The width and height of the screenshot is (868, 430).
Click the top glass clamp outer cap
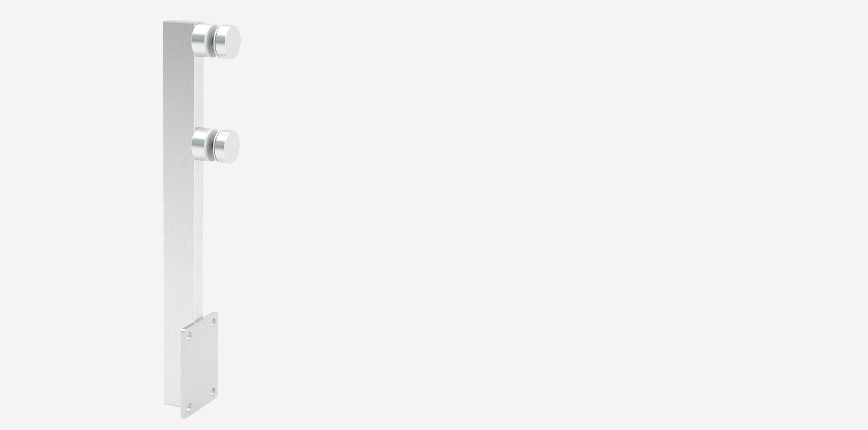click(x=228, y=41)
